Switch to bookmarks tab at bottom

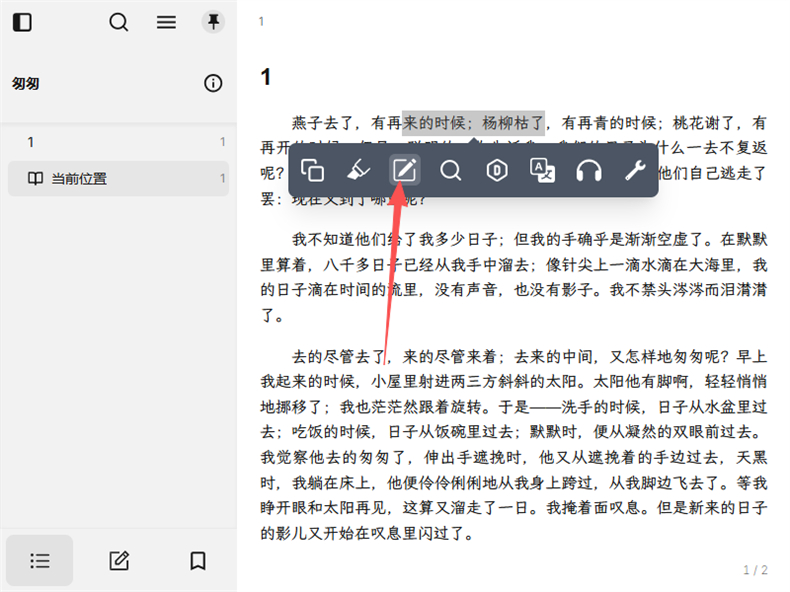(198, 560)
